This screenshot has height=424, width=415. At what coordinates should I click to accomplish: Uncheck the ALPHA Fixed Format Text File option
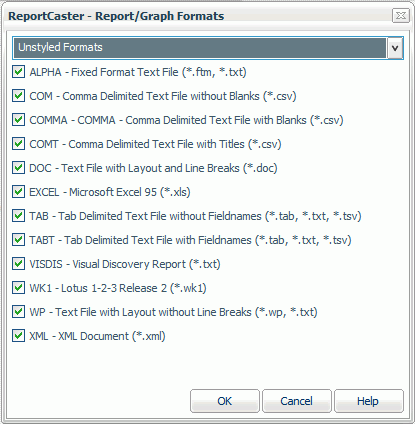click(x=18, y=72)
